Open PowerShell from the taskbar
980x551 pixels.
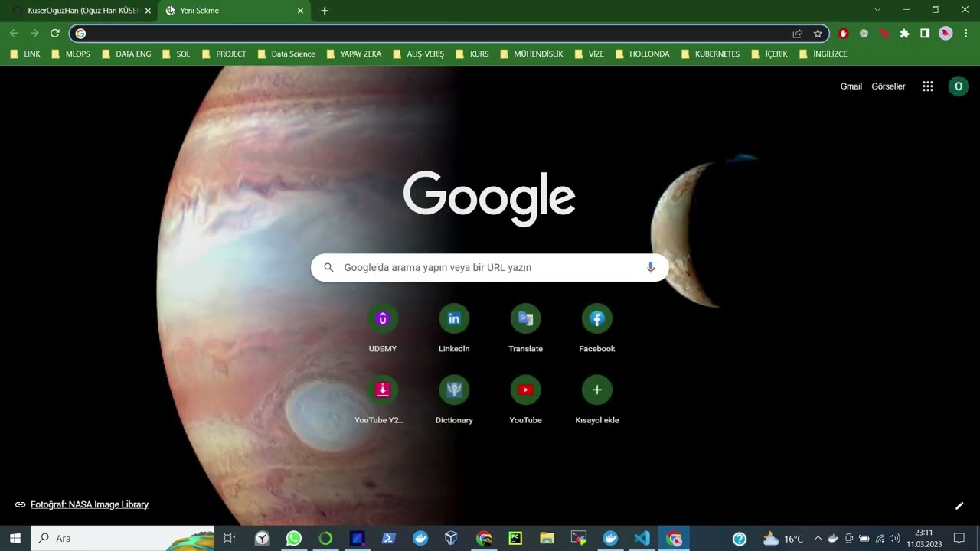(388, 539)
